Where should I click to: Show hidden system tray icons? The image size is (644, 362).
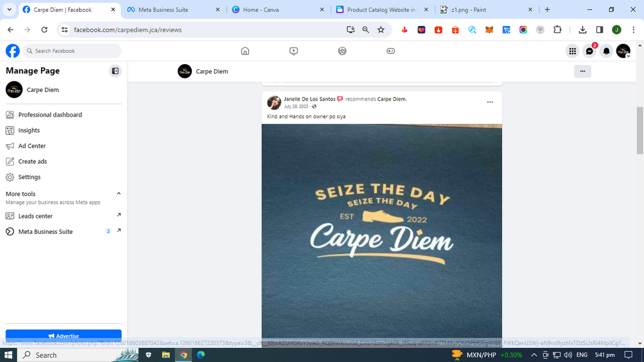tap(534, 355)
